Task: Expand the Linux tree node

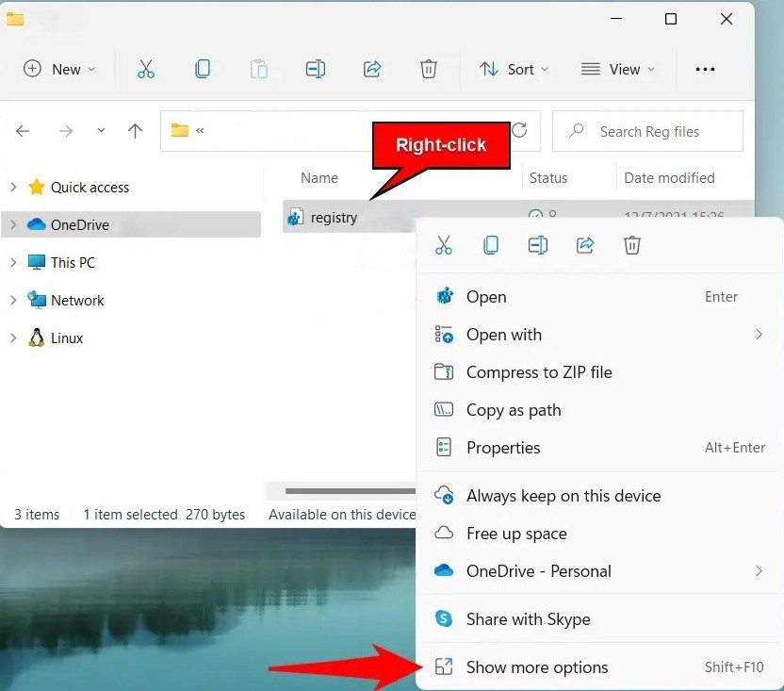Action: [13, 337]
